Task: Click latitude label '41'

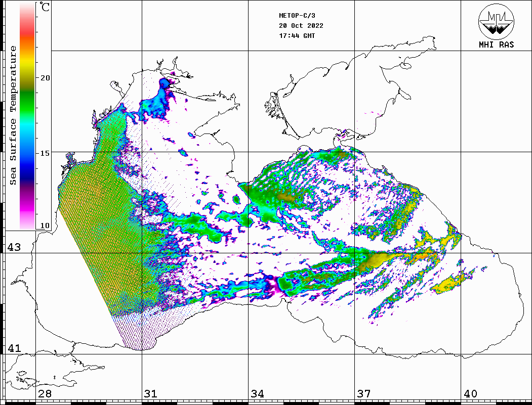Action: click(14, 348)
